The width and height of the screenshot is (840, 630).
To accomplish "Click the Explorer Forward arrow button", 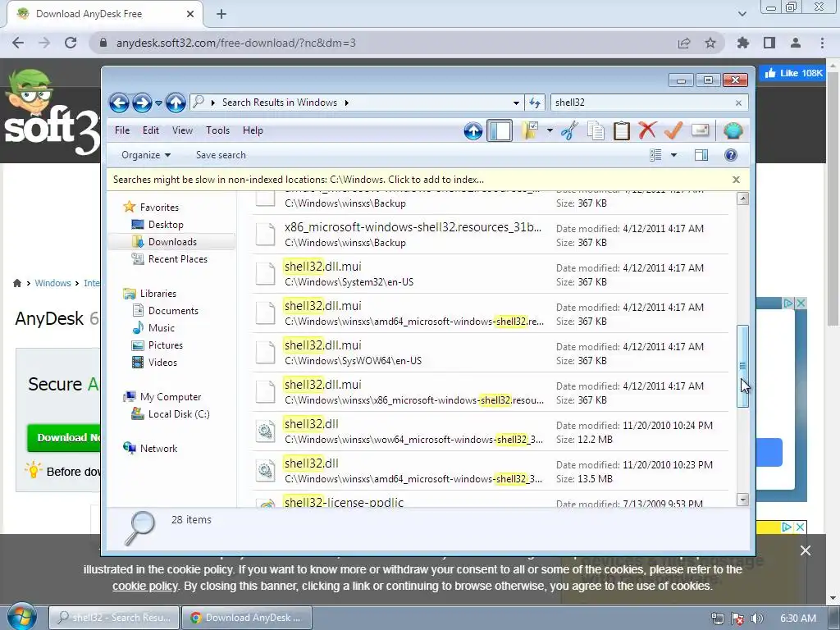I will point(142,103).
